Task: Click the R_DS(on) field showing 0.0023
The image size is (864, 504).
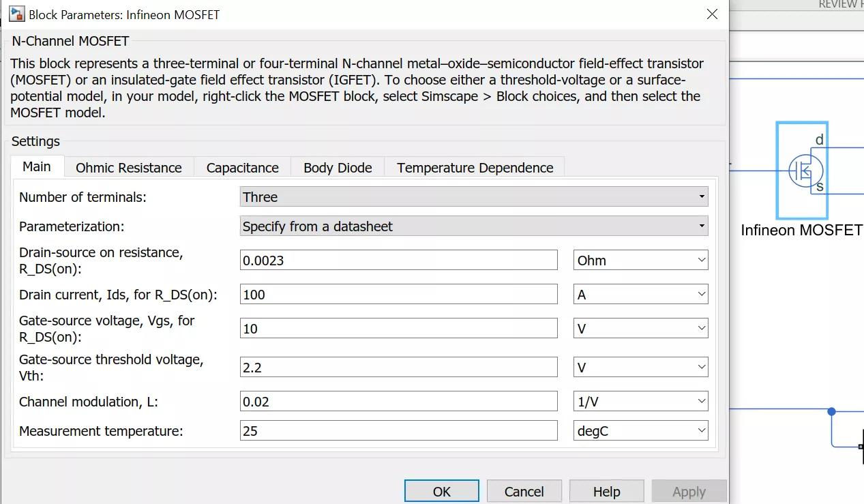Action: [x=399, y=260]
